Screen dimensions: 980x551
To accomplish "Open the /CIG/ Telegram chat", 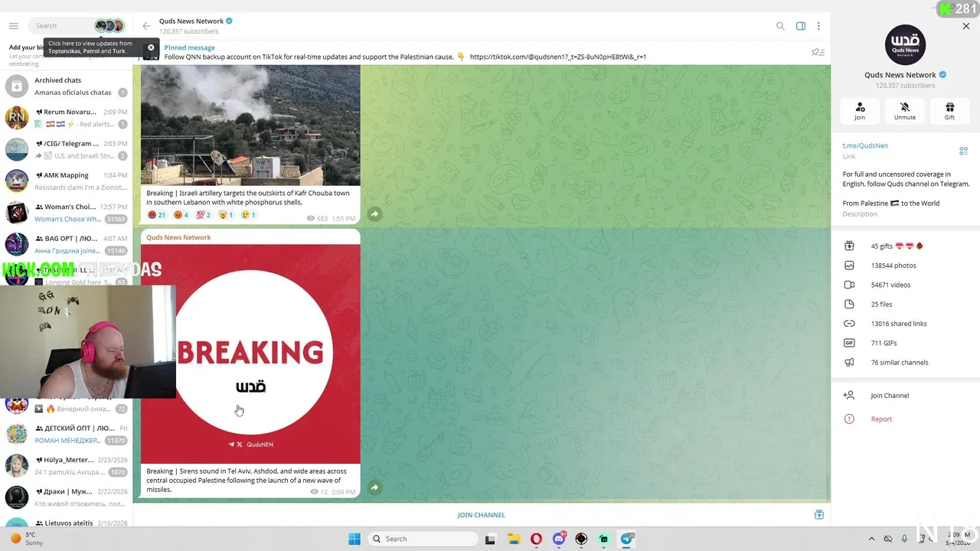I will point(66,149).
